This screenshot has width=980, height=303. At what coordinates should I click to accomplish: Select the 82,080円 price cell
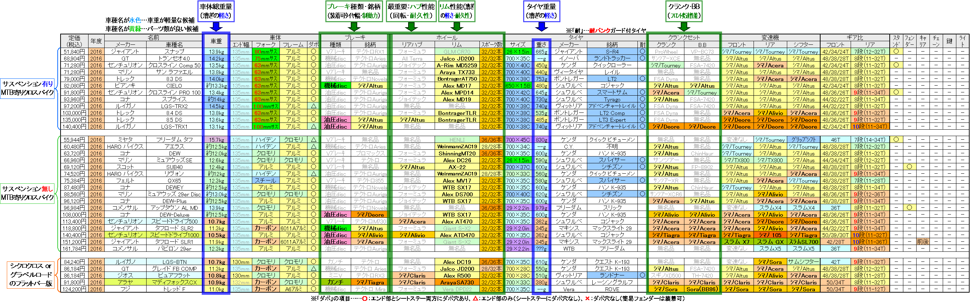tap(74, 86)
